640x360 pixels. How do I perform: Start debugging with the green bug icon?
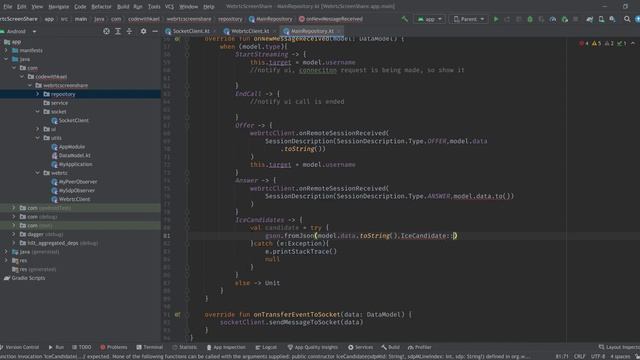530,19
